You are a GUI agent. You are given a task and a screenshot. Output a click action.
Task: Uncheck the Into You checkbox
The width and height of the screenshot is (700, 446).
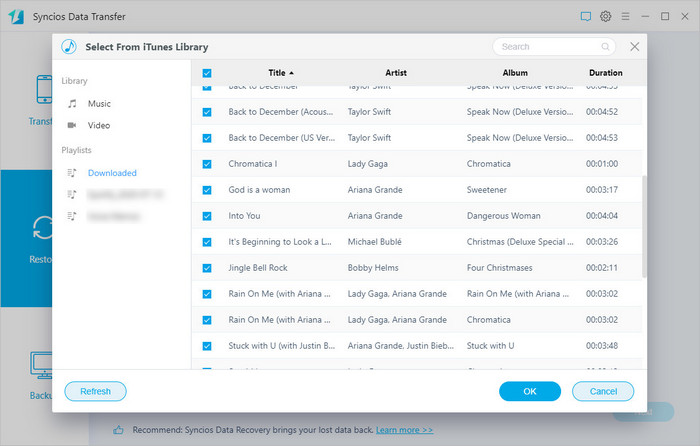(x=207, y=216)
